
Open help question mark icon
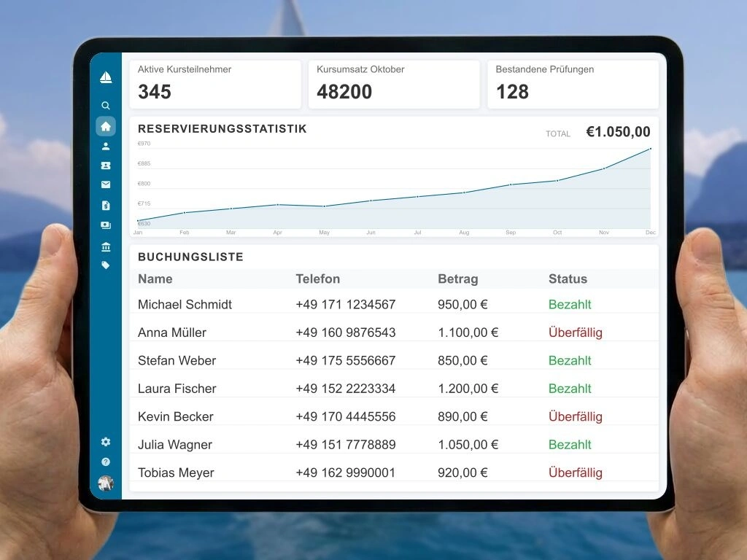[106, 462]
